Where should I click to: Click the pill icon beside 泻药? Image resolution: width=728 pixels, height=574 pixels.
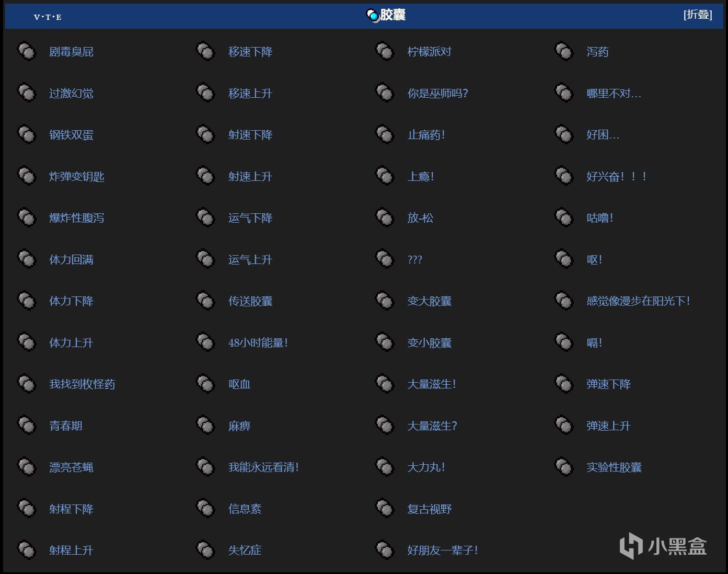[564, 51]
